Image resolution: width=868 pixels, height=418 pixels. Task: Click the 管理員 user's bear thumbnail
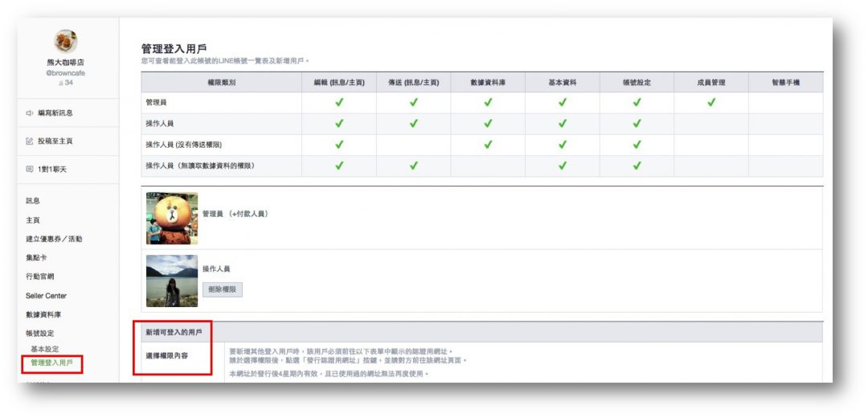(x=171, y=218)
